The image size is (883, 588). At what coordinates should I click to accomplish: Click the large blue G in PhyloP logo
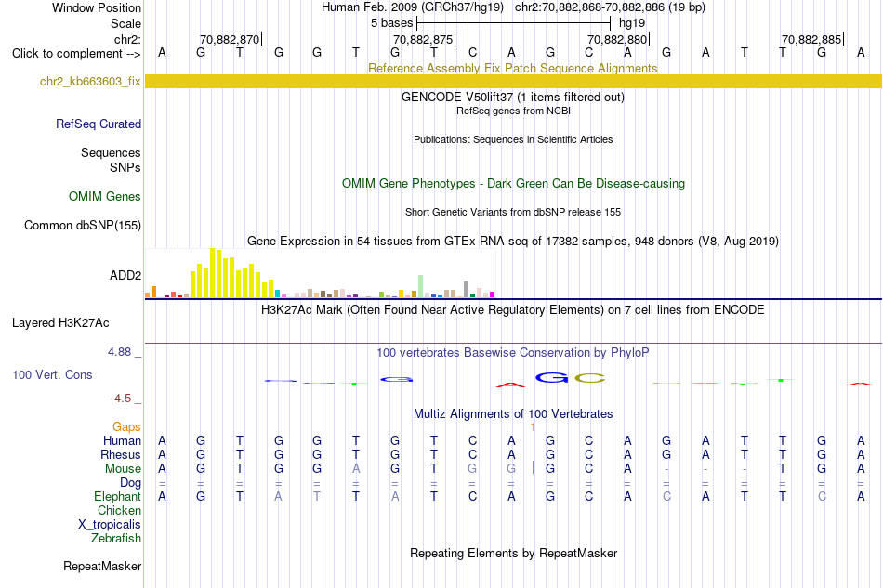click(551, 377)
